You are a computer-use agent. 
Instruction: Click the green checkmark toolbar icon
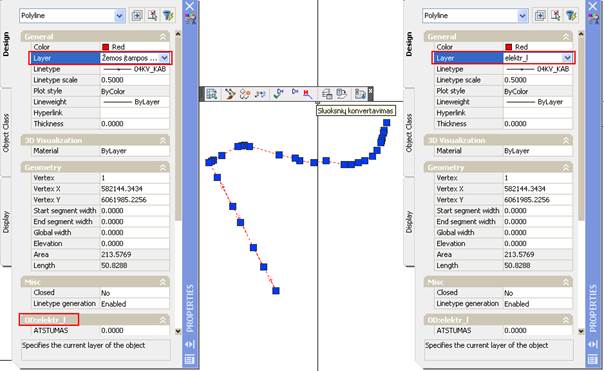click(279, 94)
